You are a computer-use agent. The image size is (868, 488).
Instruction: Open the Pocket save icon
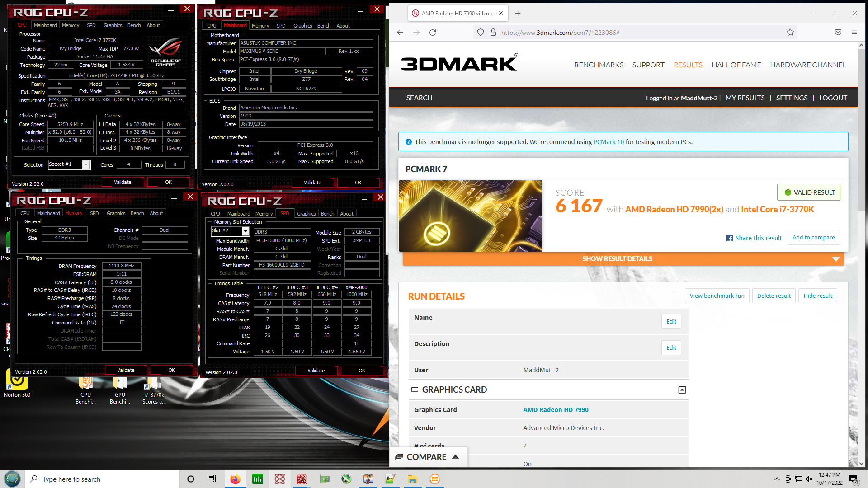838,33
